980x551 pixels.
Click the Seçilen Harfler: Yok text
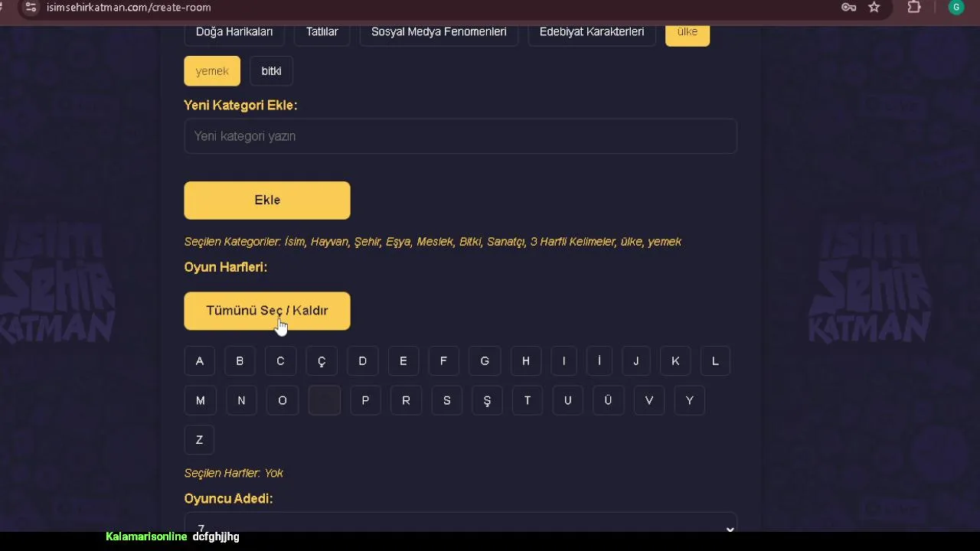click(x=234, y=474)
